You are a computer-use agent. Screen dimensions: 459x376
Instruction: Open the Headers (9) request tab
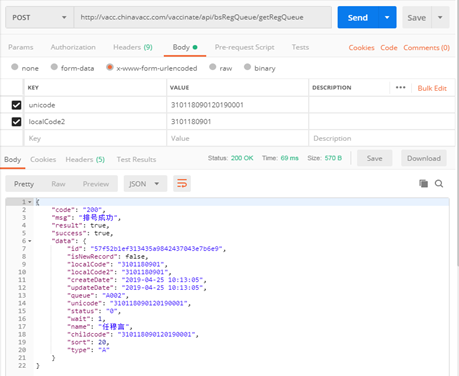click(133, 47)
